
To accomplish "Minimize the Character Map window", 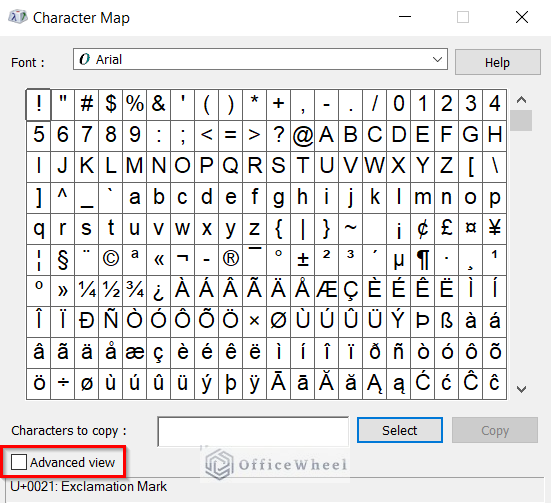I will click(x=405, y=17).
